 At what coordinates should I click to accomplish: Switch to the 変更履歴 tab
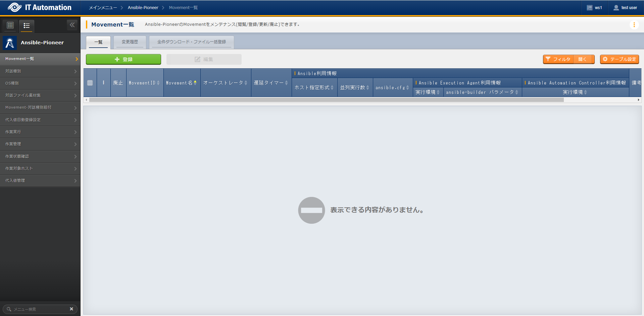click(x=130, y=42)
